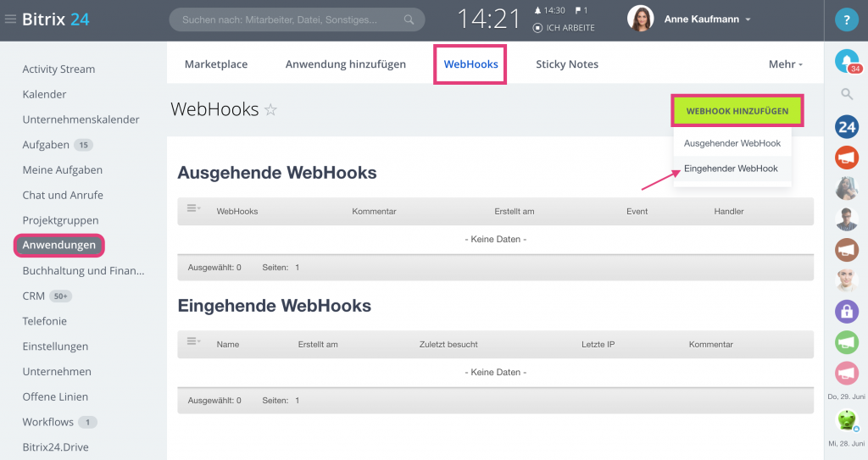The width and height of the screenshot is (868, 460).
Task: Open list settings icon in Ausgehende WebHooks table
Action: point(193,208)
